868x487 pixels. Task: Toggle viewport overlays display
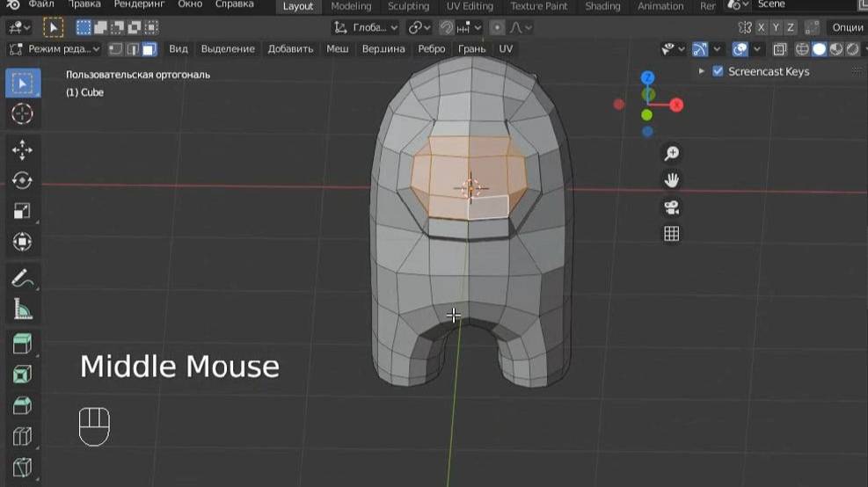pos(740,49)
